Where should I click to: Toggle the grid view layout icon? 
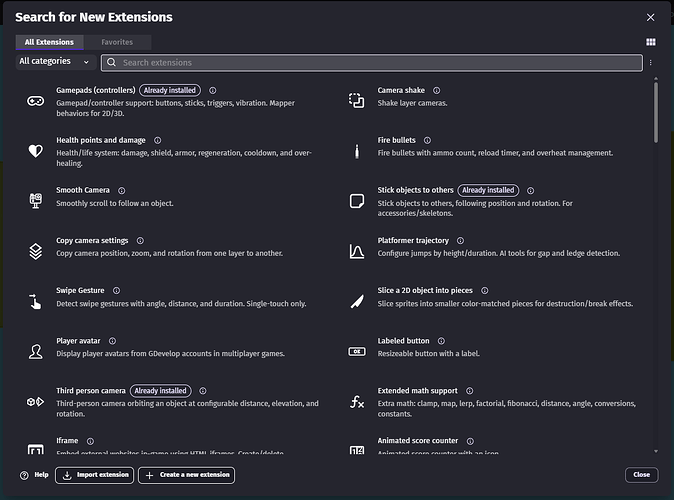point(651,42)
